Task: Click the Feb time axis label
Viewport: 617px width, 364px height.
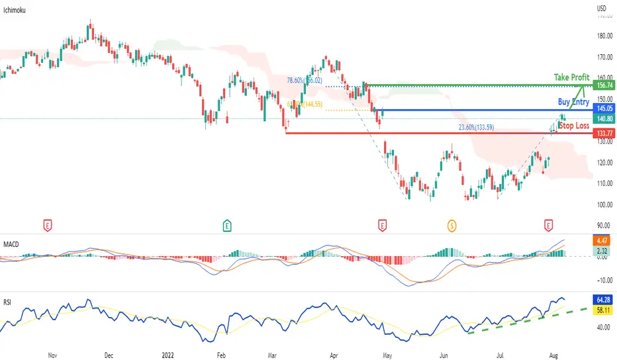Action: pyautogui.click(x=221, y=355)
